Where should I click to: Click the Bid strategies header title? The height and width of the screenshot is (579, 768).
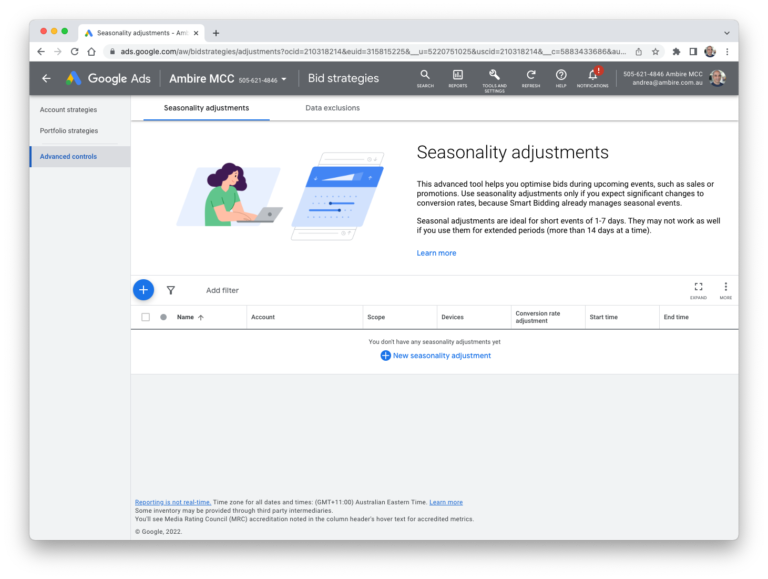pyautogui.click(x=343, y=78)
